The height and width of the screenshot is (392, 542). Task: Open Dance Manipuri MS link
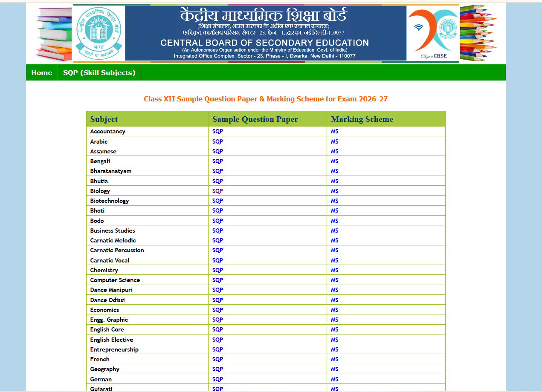click(x=335, y=290)
